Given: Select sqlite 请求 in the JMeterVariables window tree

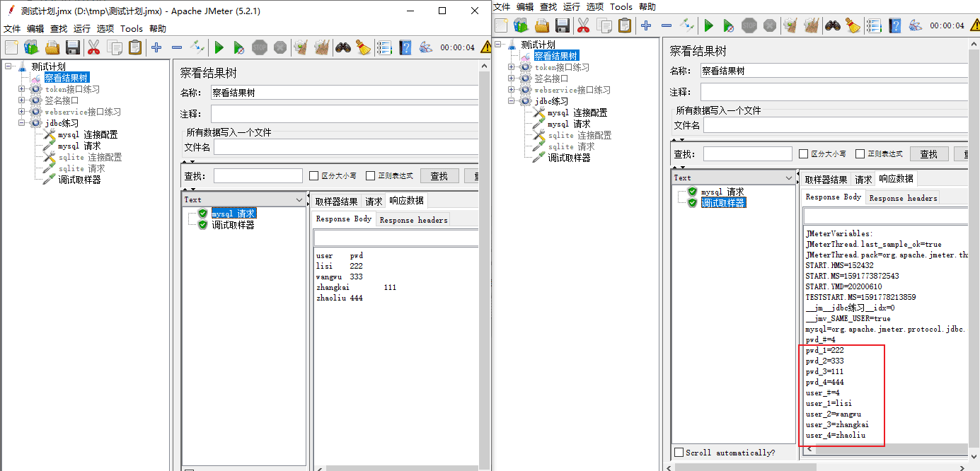Looking at the screenshot, I should 570,146.
